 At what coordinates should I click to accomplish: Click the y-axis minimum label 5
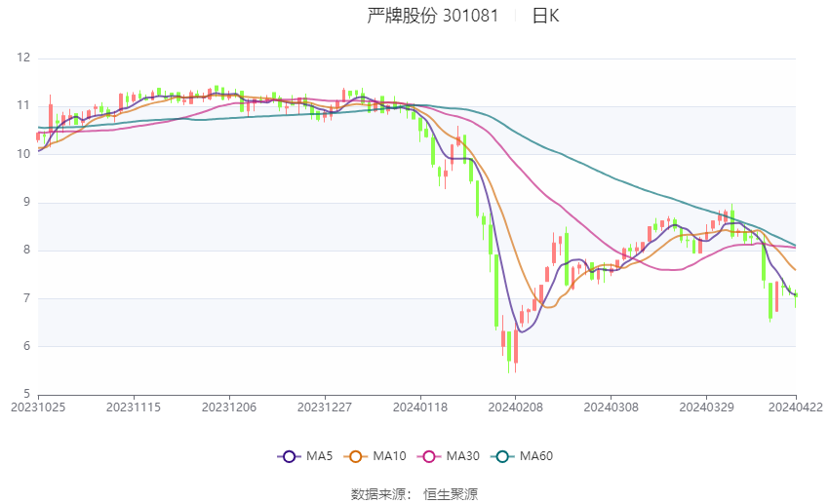pyautogui.click(x=26, y=394)
